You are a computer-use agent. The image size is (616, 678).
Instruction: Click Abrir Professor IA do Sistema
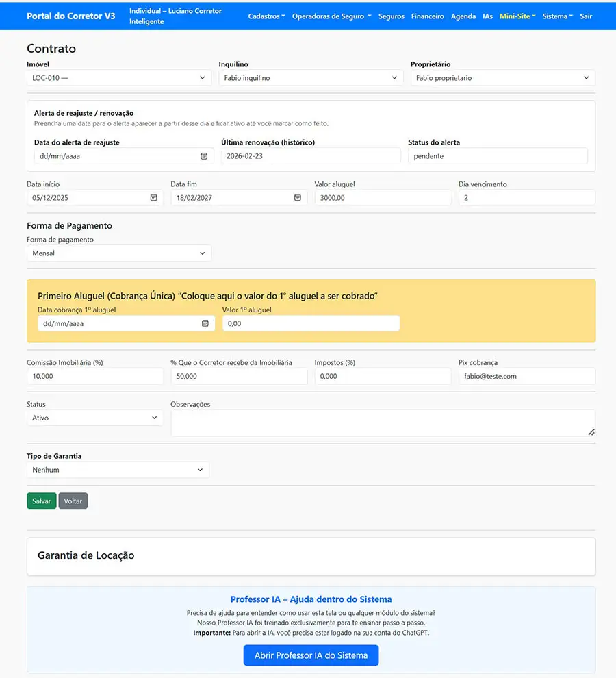click(311, 655)
